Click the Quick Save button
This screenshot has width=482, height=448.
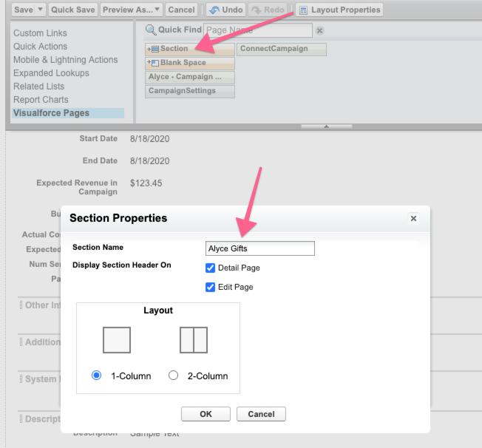tap(73, 10)
